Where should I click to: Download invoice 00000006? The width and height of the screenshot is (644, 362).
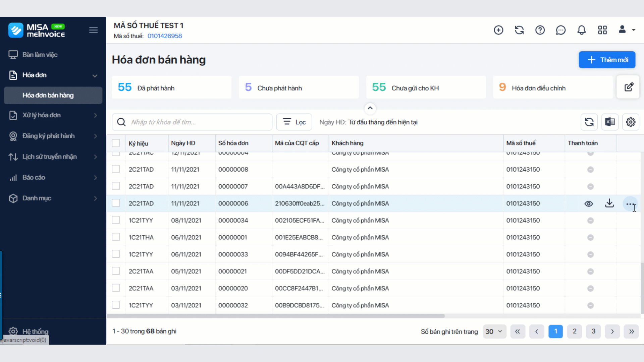(609, 203)
